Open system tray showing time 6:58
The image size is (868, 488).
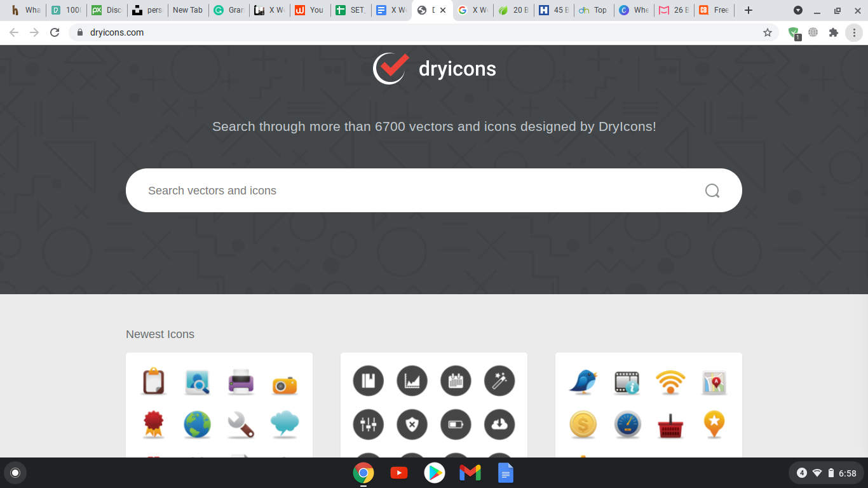click(x=825, y=473)
